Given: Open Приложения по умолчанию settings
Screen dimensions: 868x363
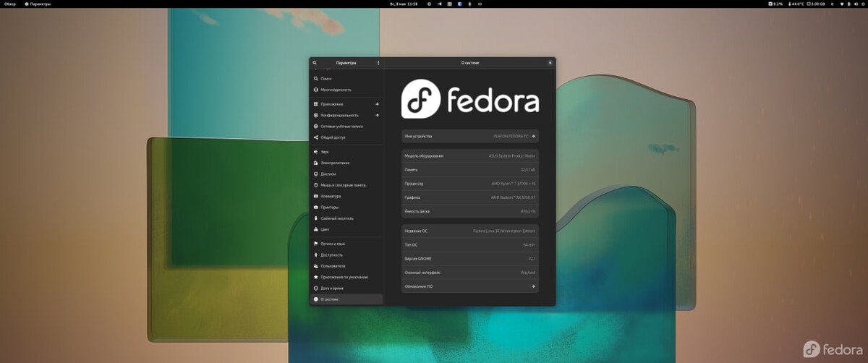Looking at the screenshot, I should 346,277.
